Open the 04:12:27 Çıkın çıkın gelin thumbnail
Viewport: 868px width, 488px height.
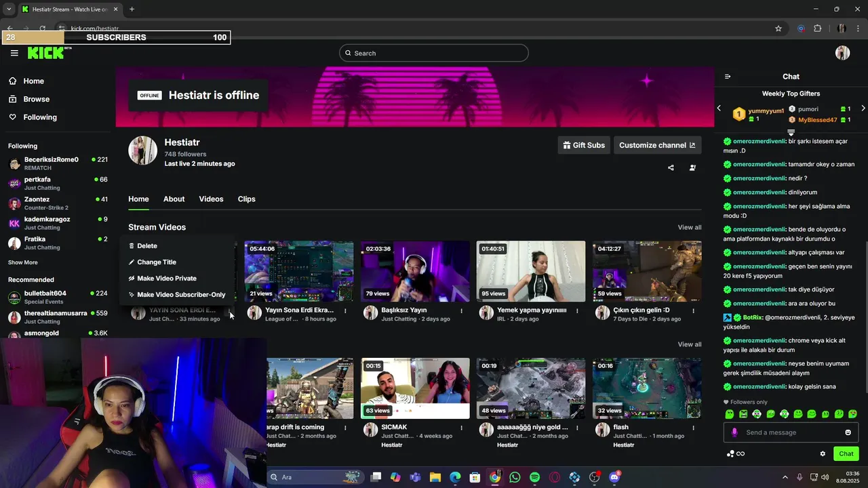coord(647,271)
